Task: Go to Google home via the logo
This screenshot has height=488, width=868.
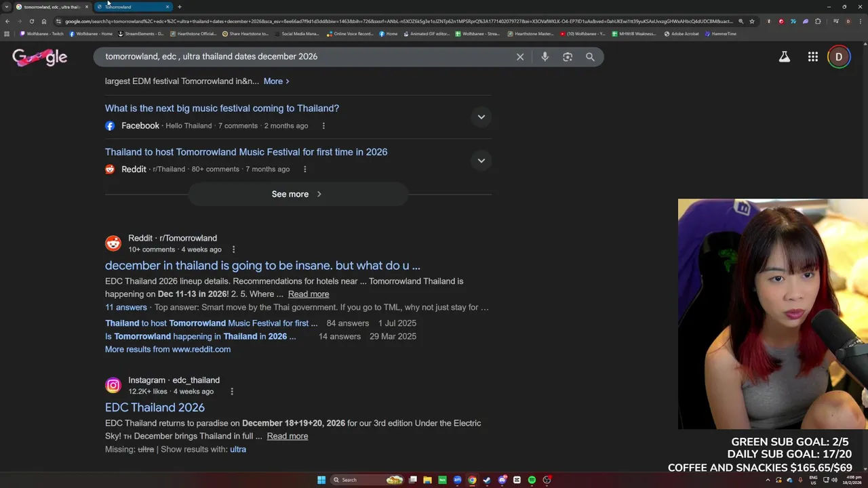Action: (39, 58)
